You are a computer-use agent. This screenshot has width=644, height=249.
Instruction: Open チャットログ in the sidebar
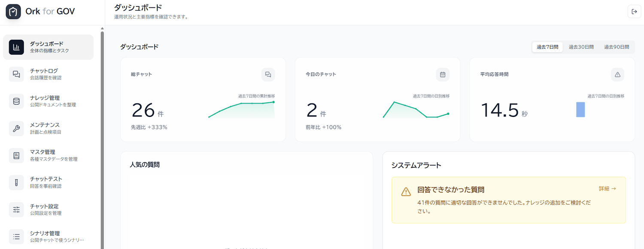(48, 74)
